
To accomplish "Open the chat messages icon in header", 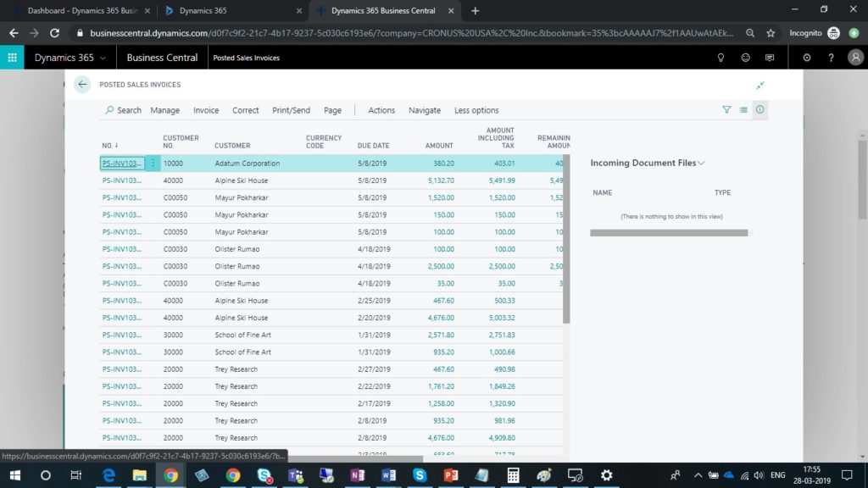I will coord(770,58).
